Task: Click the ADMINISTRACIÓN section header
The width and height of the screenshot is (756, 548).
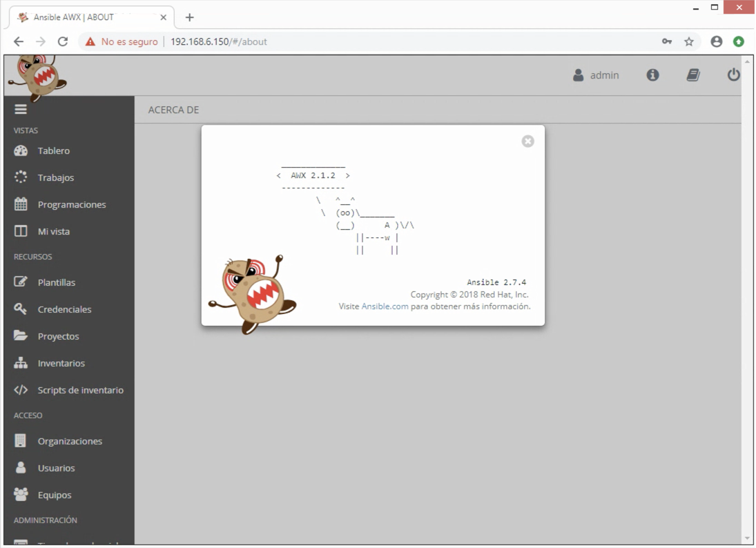Action: pyautogui.click(x=46, y=520)
